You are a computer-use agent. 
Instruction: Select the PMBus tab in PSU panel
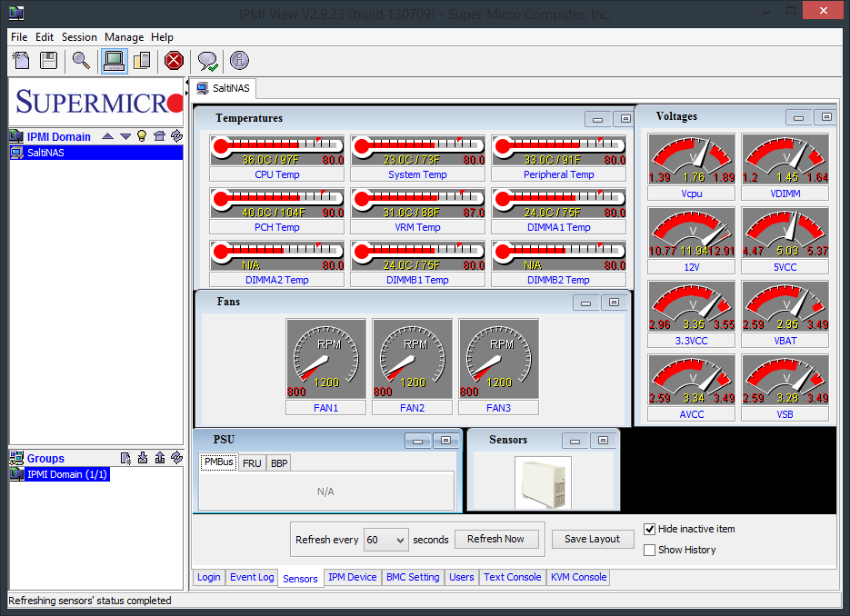219,462
